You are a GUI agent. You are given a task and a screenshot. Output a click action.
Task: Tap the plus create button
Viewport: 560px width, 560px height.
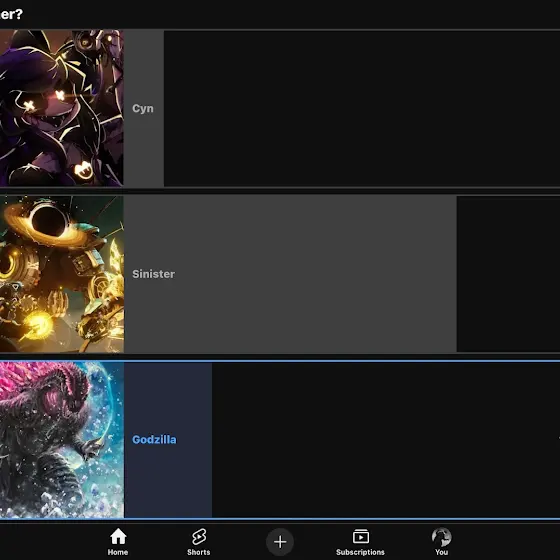point(280,542)
